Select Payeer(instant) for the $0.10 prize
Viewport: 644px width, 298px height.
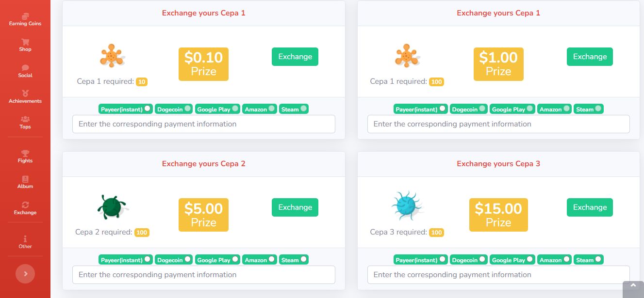coord(147,109)
